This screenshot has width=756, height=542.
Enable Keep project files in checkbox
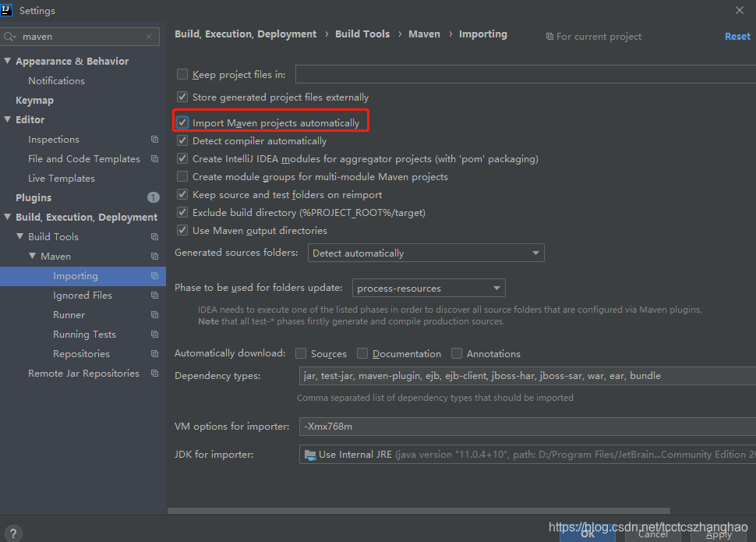(182, 74)
